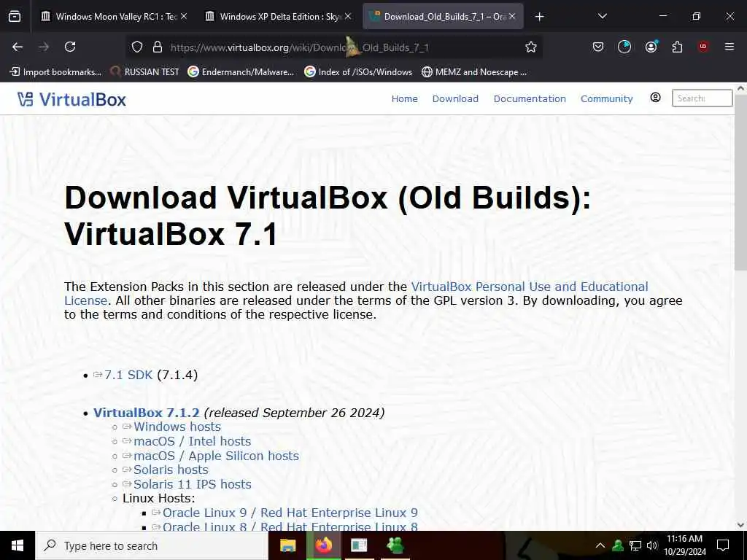Open RUSSIAN TEST bookmark

tap(145, 72)
